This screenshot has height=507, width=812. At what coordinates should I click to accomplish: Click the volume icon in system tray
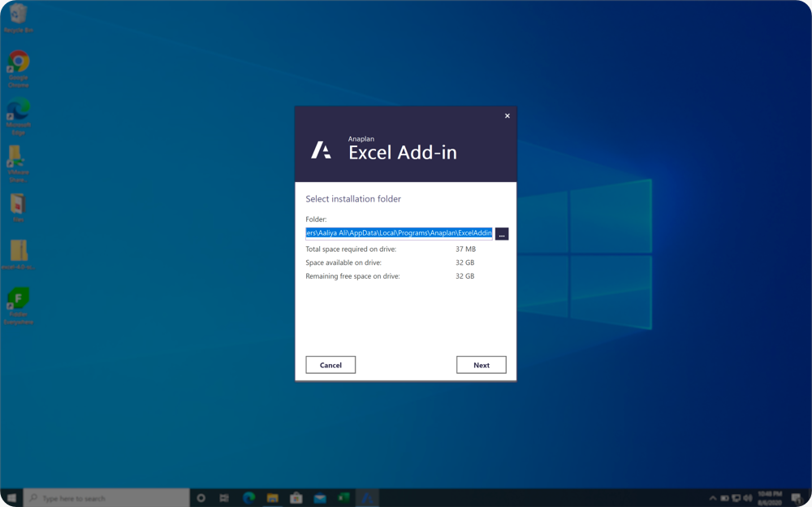click(x=747, y=498)
